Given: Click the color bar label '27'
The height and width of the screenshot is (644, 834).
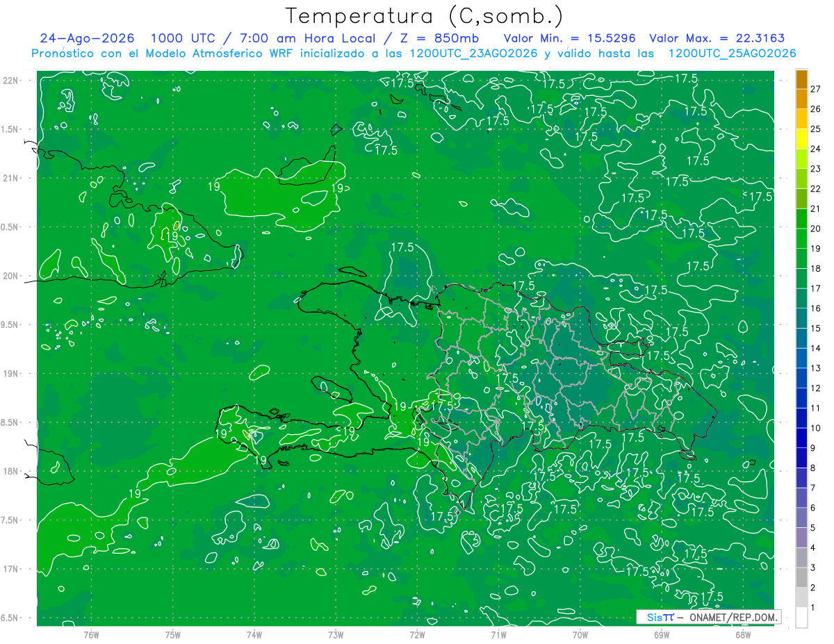Looking at the screenshot, I should coord(816,89).
